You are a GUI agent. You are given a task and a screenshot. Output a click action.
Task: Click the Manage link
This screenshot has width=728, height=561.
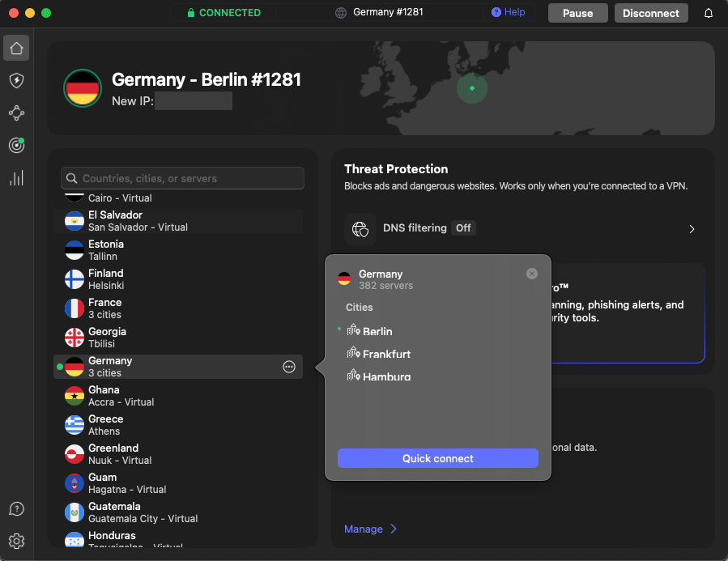click(363, 529)
